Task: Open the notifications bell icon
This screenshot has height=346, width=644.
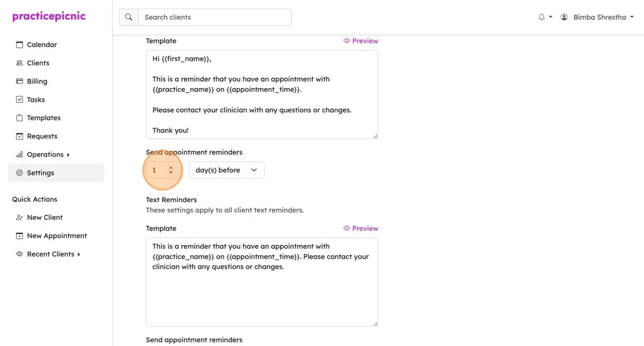Action: pyautogui.click(x=541, y=17)
